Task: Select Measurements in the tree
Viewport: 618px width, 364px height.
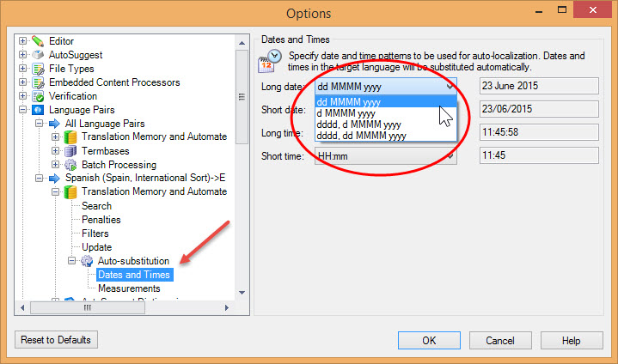Action: coord(129,288)
